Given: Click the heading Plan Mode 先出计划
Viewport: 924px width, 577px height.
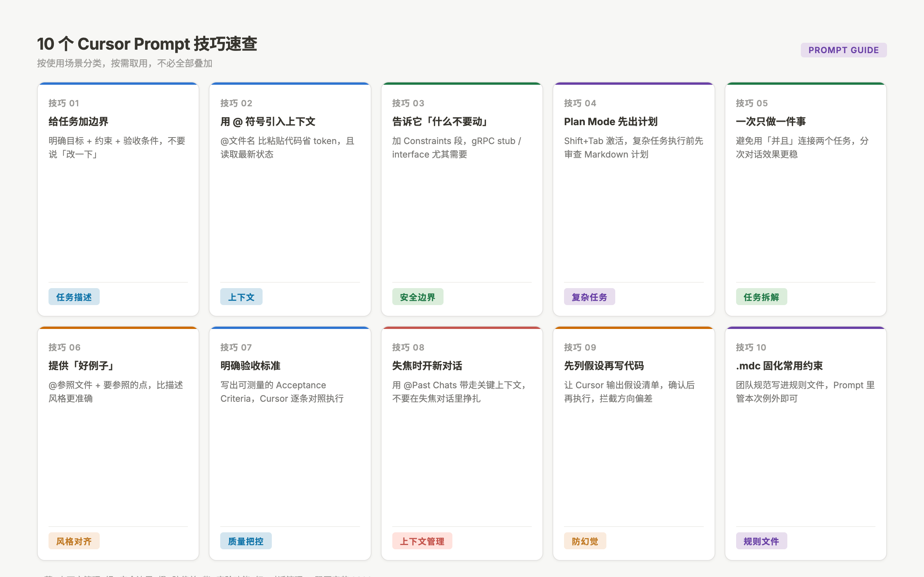Looking at the screenshot, I should pyautogui.click(x=611, y=122).
